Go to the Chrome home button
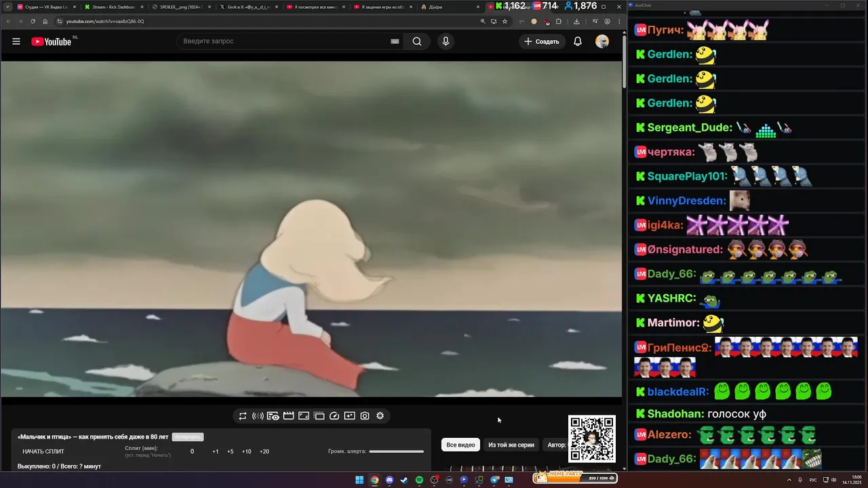The image size is (868, 488). tap(45, 21)
